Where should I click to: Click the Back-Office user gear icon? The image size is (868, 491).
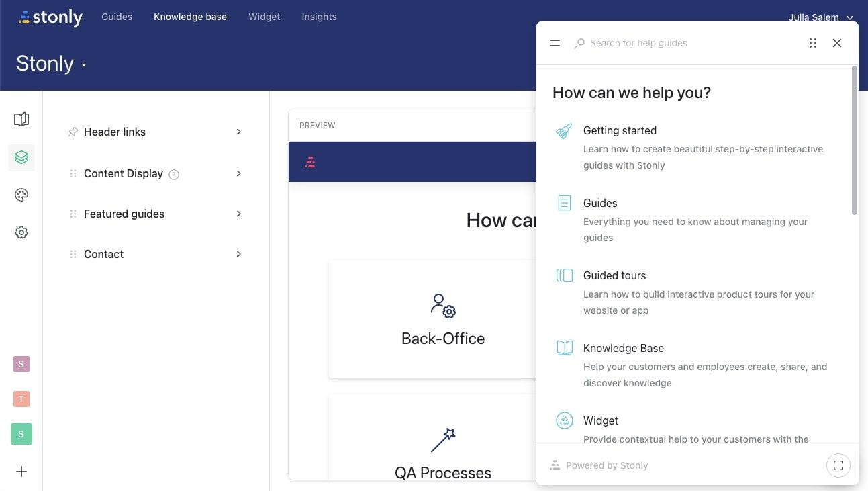tap(443, 306)
